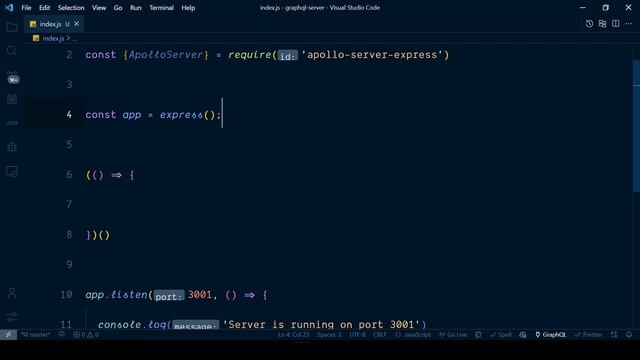Click port number 3001 on line 10
The height and width of the screenshot is (360, 640).
200,295
